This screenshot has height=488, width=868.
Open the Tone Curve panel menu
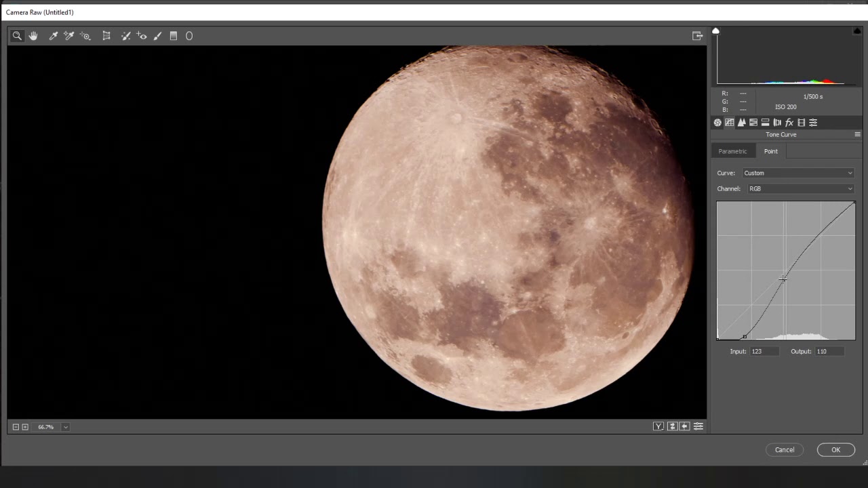tap(857, 135)
